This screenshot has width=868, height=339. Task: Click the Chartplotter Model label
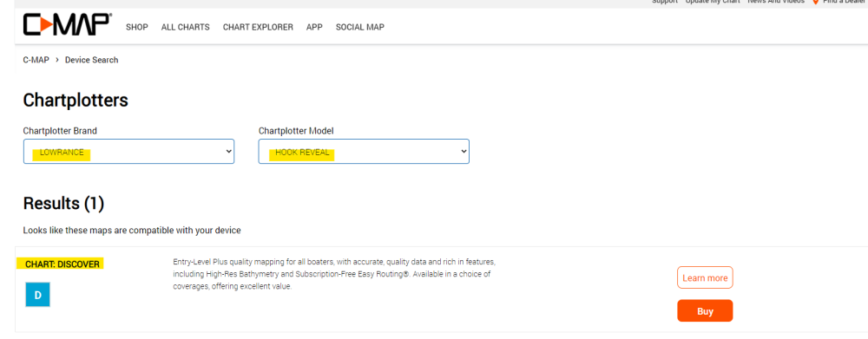[x=296, y=131]
